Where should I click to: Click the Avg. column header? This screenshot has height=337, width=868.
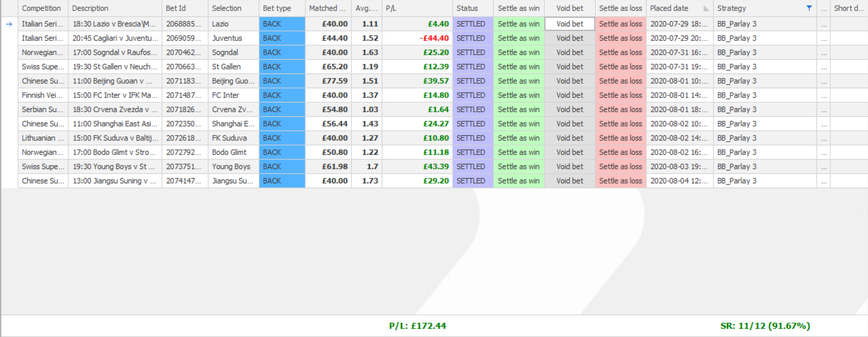coord(366,8)
